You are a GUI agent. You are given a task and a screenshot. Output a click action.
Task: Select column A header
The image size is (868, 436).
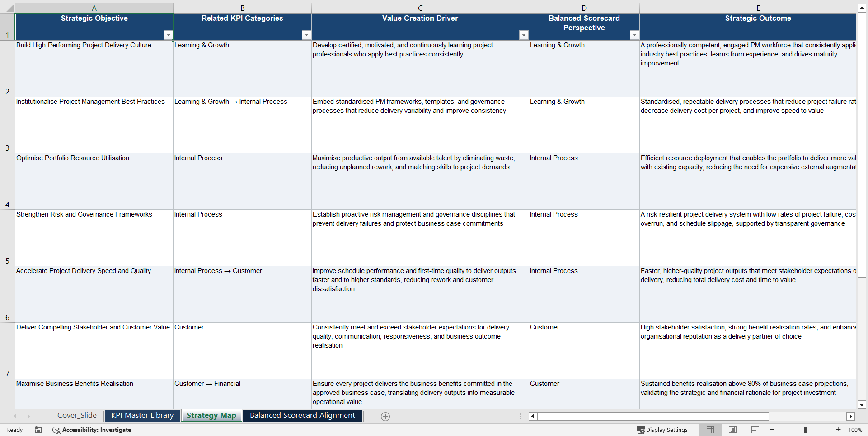pyautogui.click(x=94, y=8)
